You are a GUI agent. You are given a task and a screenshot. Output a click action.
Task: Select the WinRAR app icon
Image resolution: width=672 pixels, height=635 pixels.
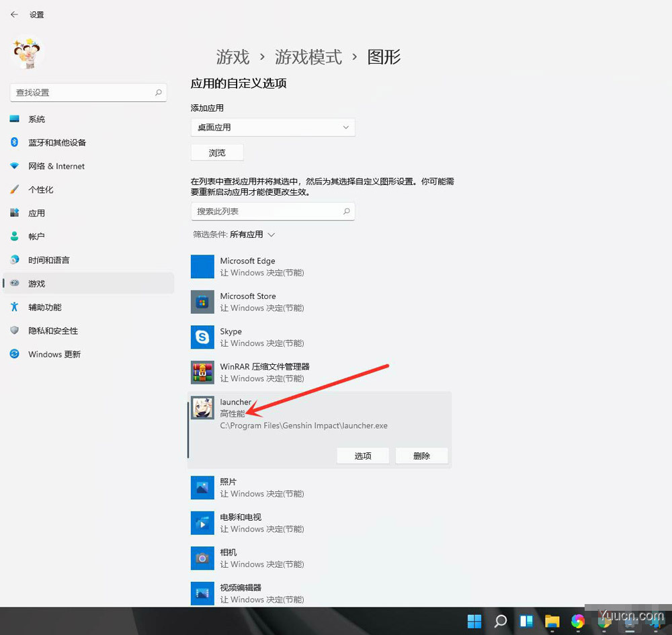(202, 372)
